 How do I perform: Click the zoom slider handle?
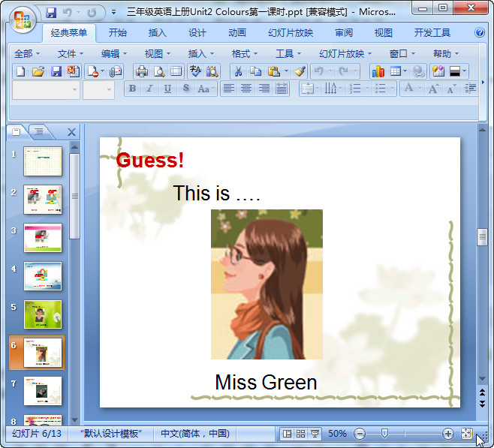point(384,434)
